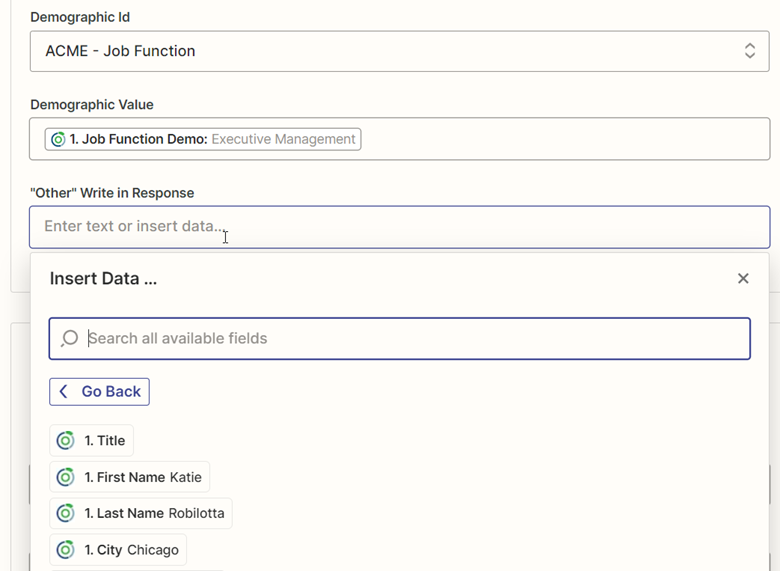This screenshot has width=780, height=571.
Task: Choose the City Chicago data field
Action: pos(130,550)
